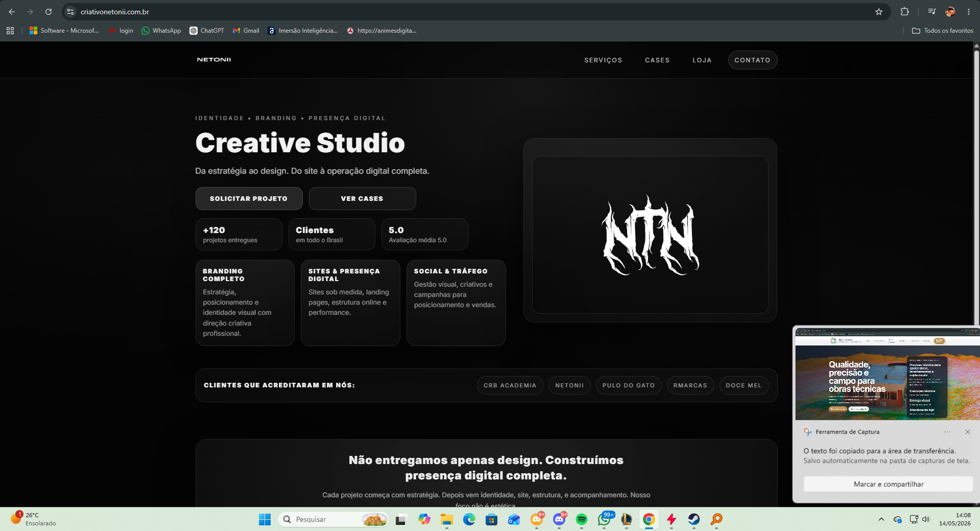
Task: Open WhatsApp from the taskbar
Action: pos(604,519)
